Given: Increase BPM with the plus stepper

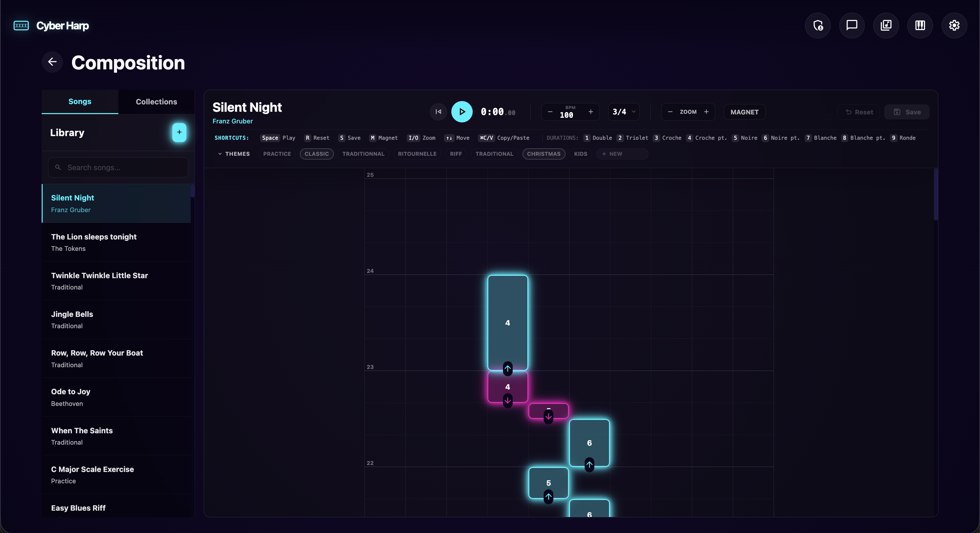Looking at the screenshot, I should coord(590,112).
